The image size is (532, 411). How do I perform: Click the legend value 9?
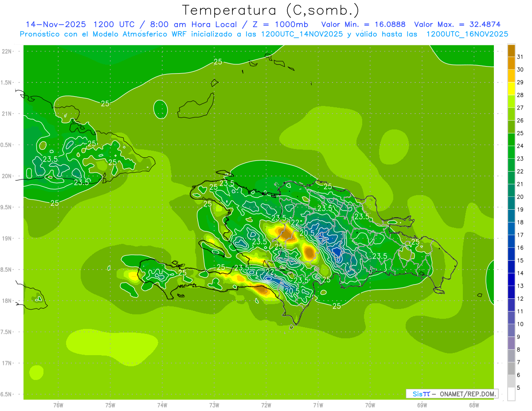[x=519, y=337]
